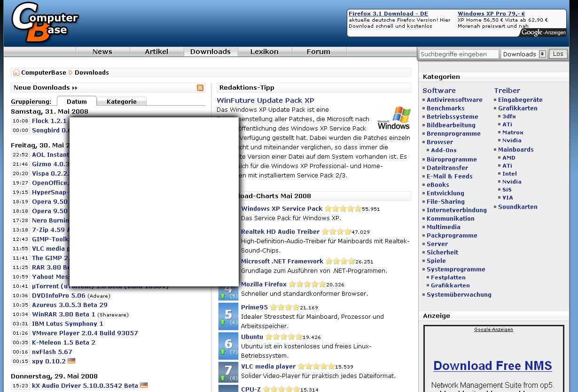Image resolution: width=578 pixels, height=392 pixels.
Task: Open the News navigation tab
Action: [102, 52]
